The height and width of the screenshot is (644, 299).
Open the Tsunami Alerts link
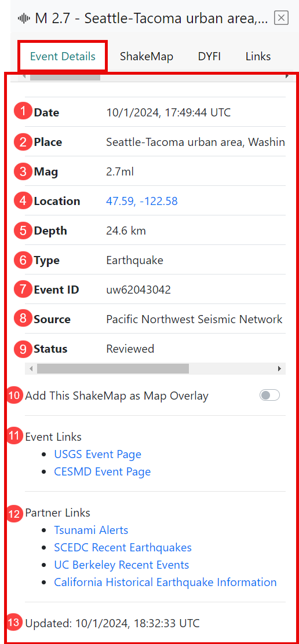coord(91,530)
